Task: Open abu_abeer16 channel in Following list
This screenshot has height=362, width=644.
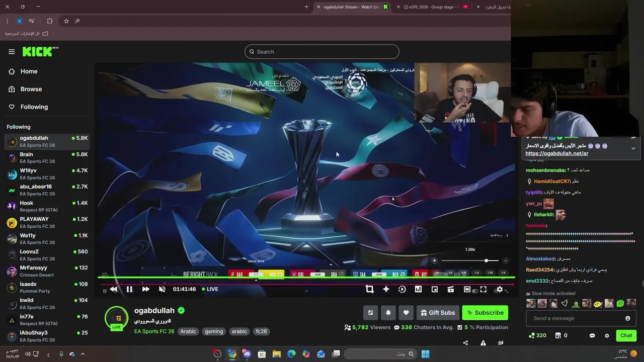Action: click(47, 190)
